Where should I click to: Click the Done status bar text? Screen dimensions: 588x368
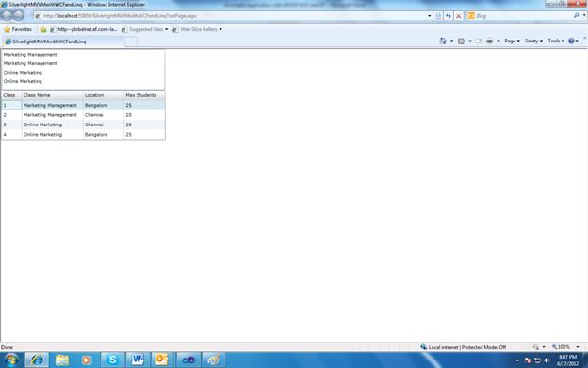coord(7,347)
